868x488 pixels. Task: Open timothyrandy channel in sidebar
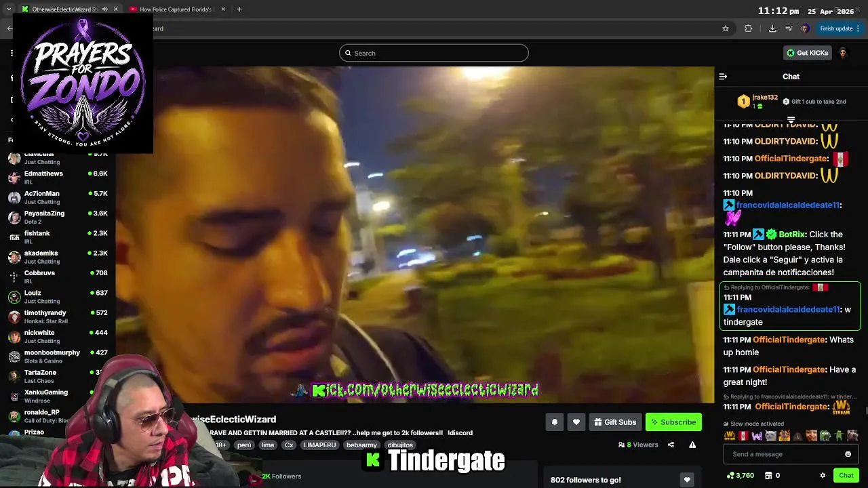coord(58,317)
